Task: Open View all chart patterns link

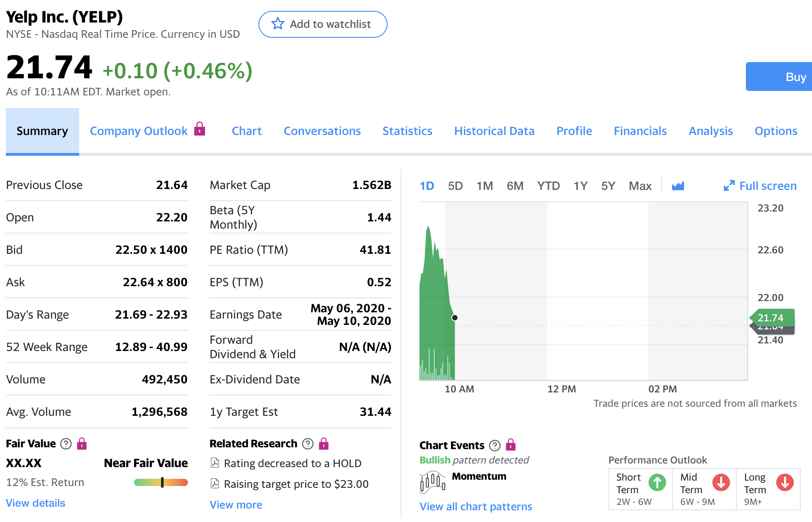Action: point(475,507)
